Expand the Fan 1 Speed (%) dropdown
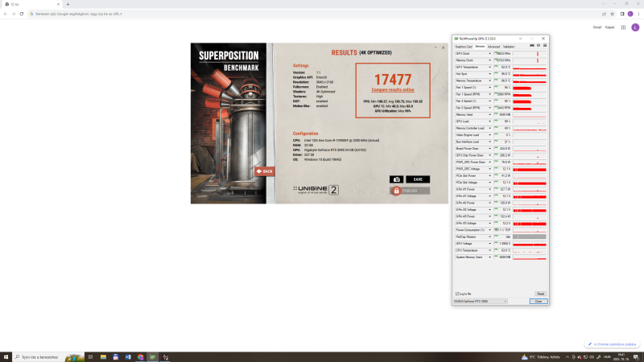 489,88
